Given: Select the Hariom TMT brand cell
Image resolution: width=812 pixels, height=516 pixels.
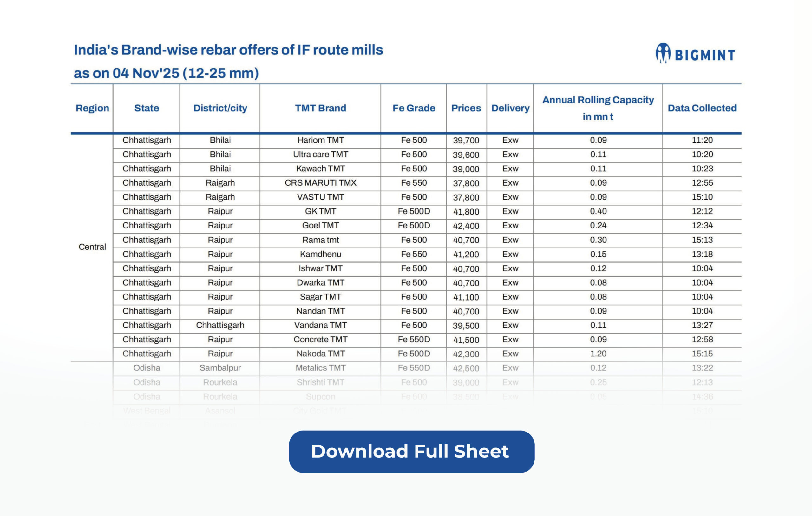Looking at the screenshot, I should [320, 140].
